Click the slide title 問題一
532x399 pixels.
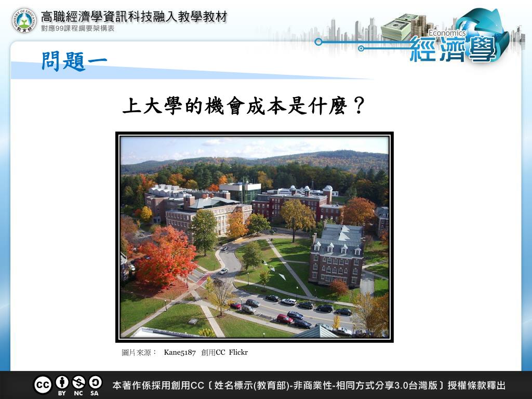(74, 61)
